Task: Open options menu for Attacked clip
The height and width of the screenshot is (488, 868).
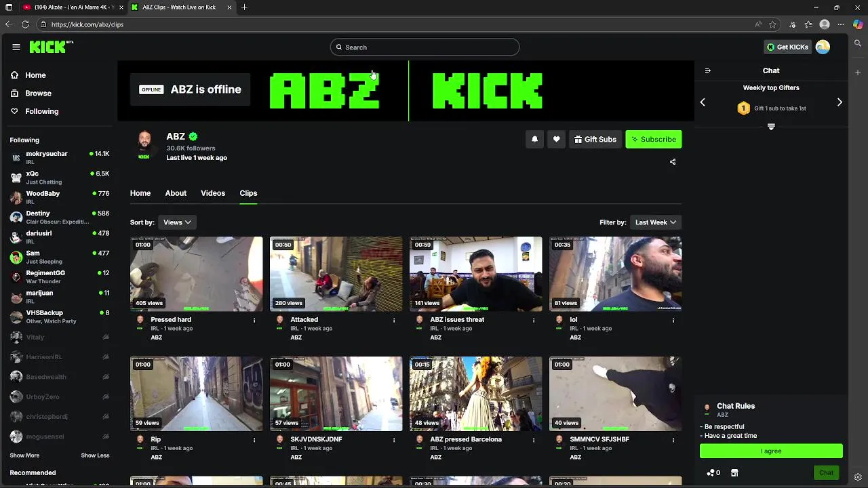Action: pyautogui.click(x=394, y=320)
